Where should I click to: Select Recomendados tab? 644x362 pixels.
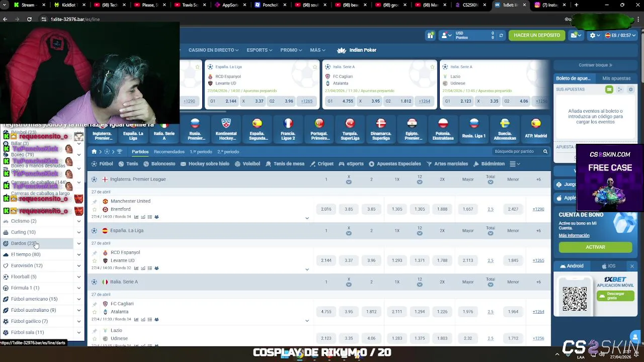coord(169,151)
